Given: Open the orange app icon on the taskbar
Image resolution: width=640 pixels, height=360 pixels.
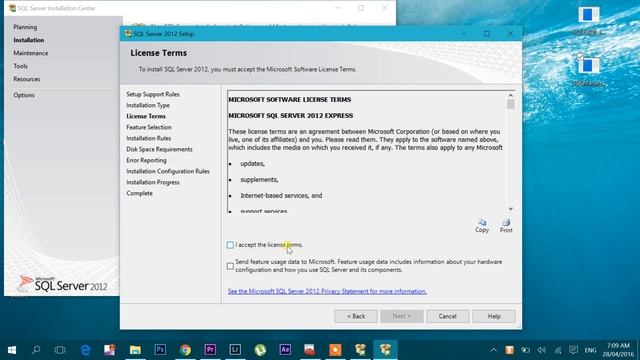Looking at the screenshot, I should pos(335,350).
